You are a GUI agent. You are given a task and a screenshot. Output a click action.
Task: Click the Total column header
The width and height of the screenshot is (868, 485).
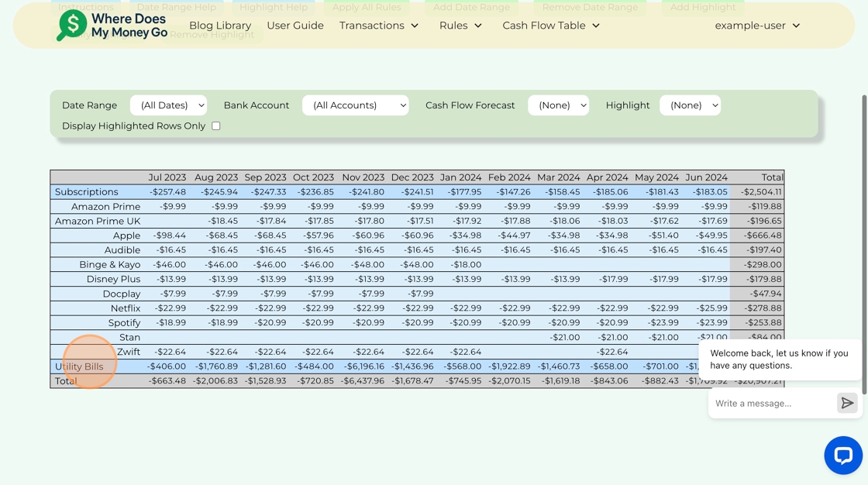point(772,177)
